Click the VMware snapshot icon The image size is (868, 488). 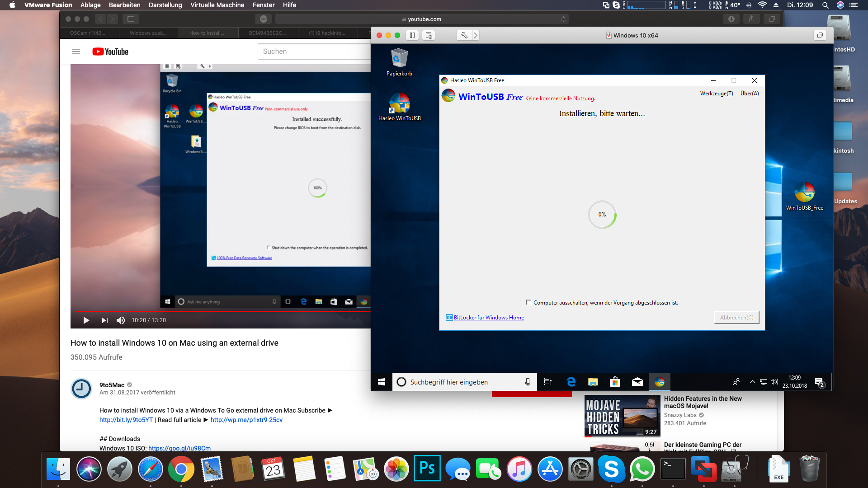[429, 35]
